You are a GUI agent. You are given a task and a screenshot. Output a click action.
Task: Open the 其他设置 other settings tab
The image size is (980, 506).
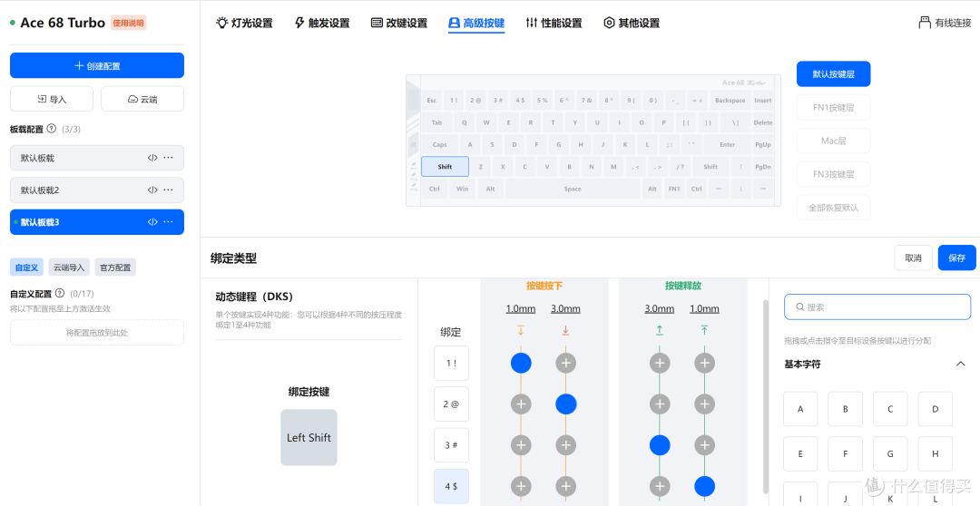pyautogui.click(x=632, y=23)
